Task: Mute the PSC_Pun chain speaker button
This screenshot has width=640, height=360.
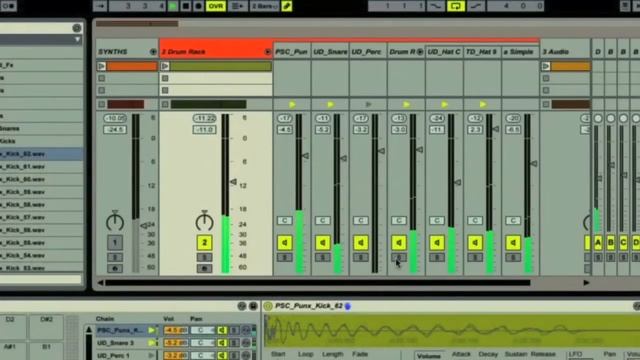Action: pos(284,242)
